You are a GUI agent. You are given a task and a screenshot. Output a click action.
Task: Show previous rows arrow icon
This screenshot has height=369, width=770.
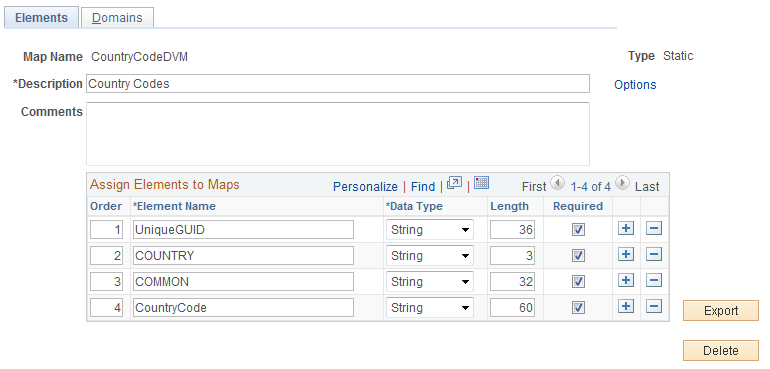pyautogui.click(x=558, y=183)
